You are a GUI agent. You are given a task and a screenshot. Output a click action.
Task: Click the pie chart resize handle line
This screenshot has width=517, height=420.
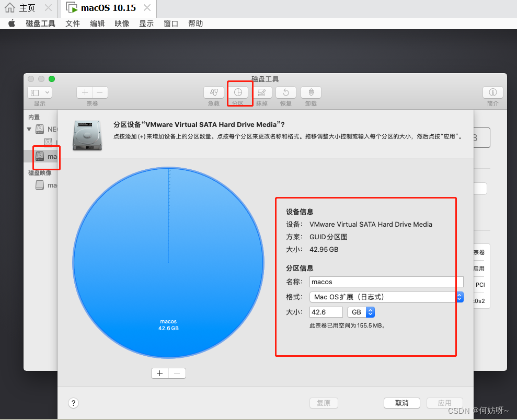pos(168,216)
